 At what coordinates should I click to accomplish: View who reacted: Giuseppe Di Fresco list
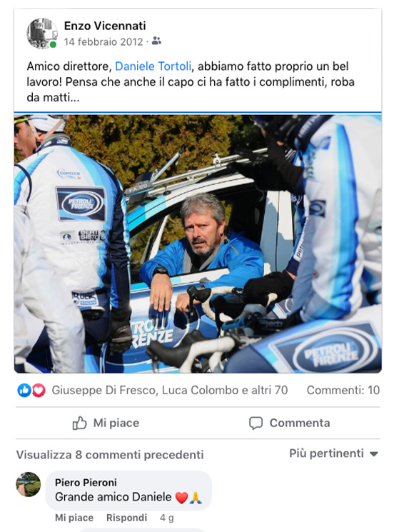coord(169,390)
